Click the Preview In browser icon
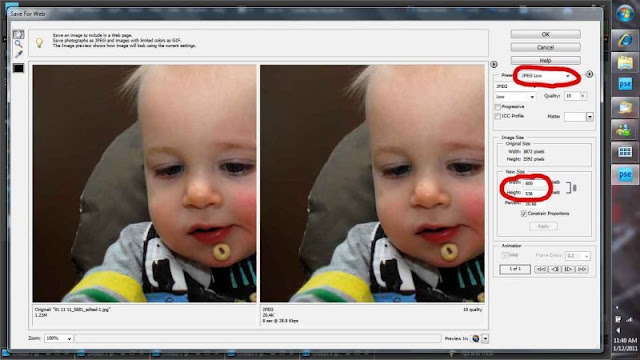The width and height of the screenshot is (640, 360). (x=476, y=338)
